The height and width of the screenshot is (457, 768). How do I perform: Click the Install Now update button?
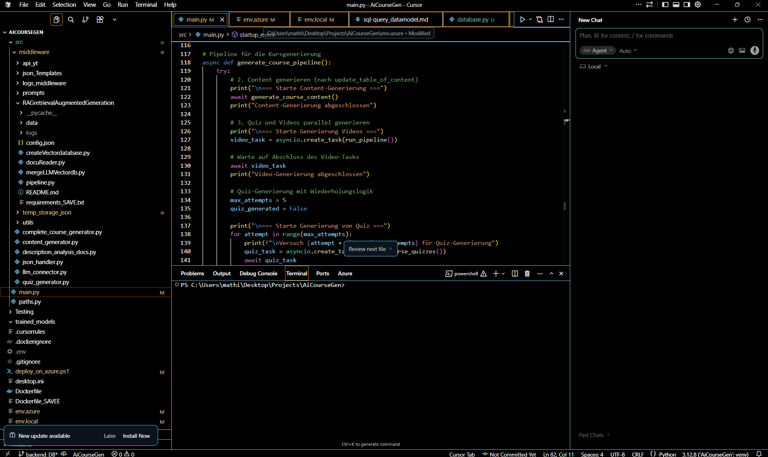click(x=136, y=436)
